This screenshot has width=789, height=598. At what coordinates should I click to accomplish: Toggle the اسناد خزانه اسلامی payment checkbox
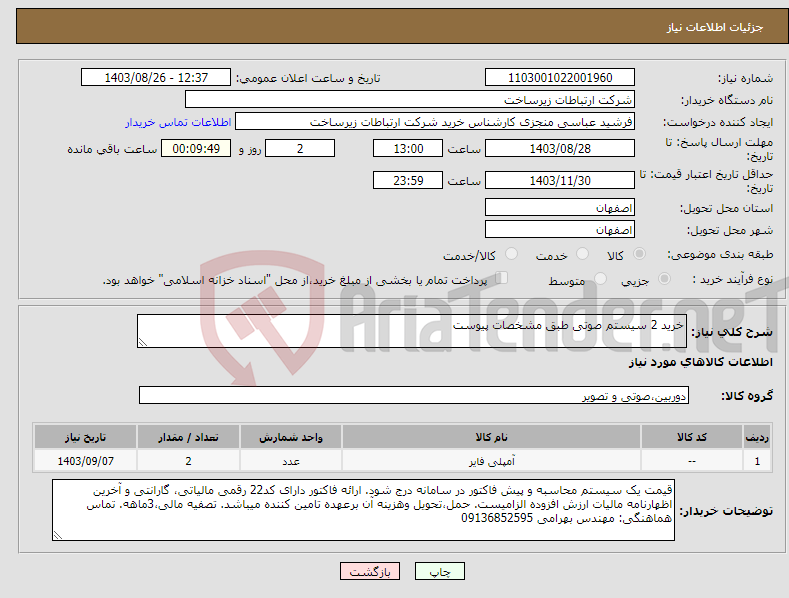[x=501, y=278]
